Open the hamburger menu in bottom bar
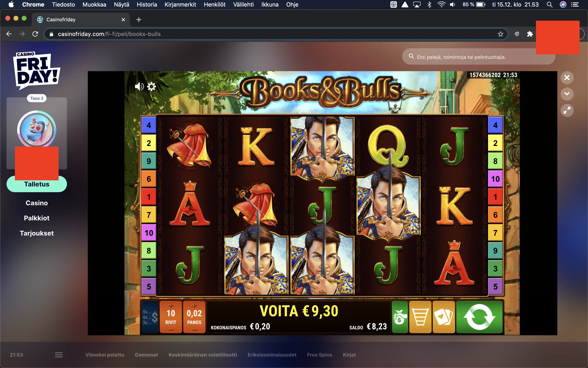This screenshot has width=588, height=368. pos(59,355)
